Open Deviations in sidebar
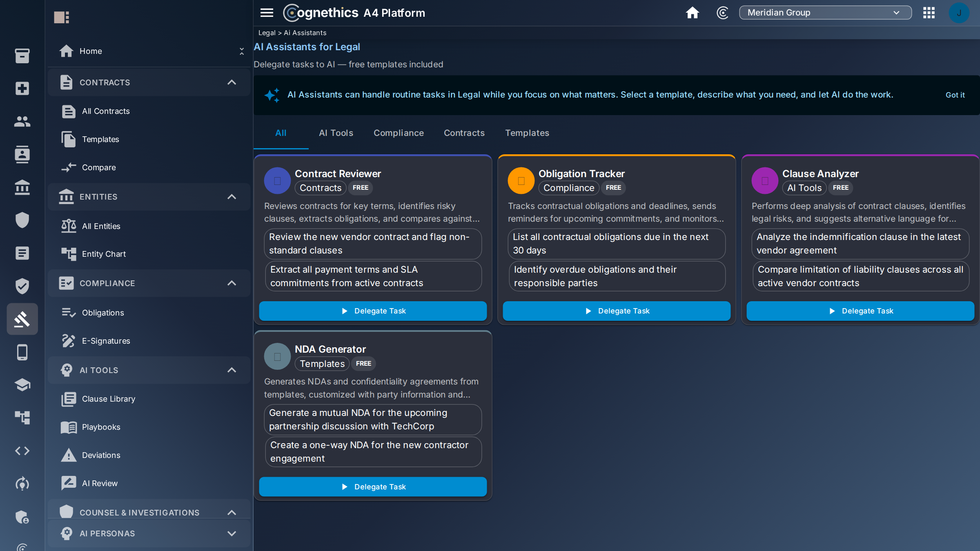Image resolution: width=980 pixels, height=551 pixels. 149,455
